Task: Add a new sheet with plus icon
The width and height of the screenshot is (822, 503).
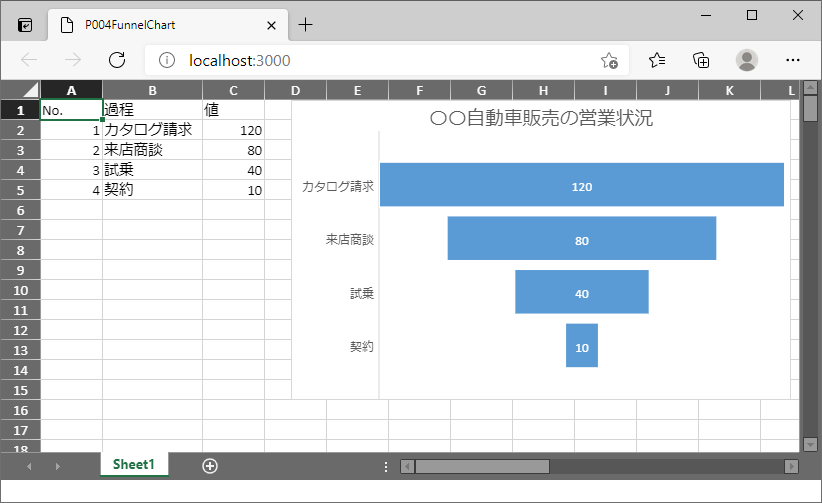Action: coord(210,466)
